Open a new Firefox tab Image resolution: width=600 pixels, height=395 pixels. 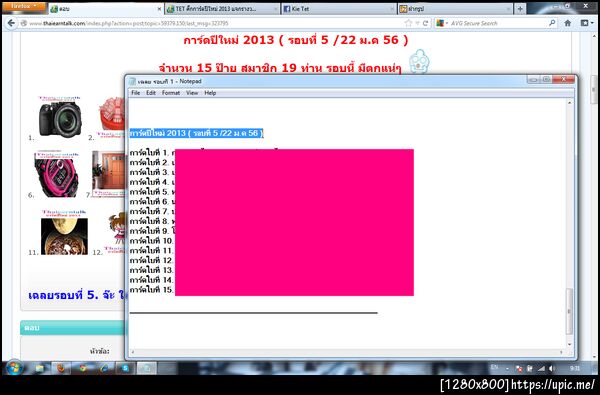[x=520, y=8]
